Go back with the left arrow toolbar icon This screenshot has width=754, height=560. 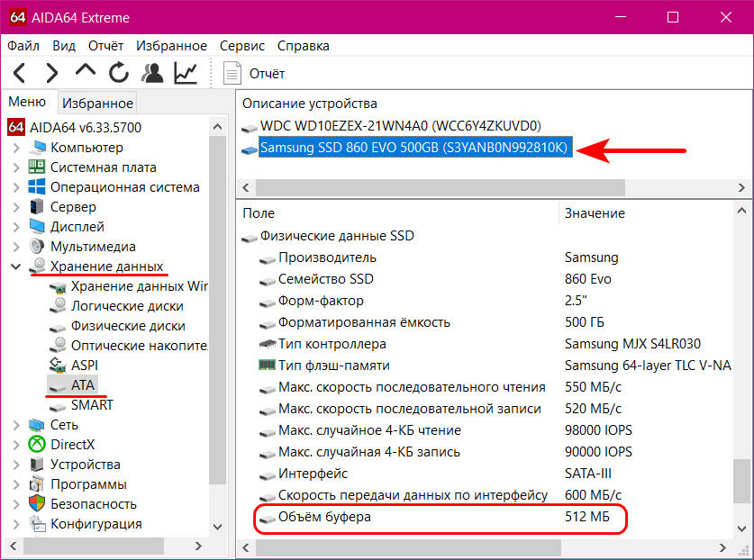[x=20, y=74]
